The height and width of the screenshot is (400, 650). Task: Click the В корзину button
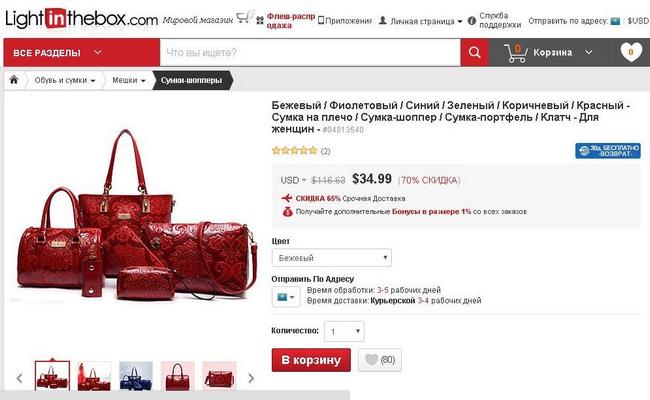[x=311, y=360]
